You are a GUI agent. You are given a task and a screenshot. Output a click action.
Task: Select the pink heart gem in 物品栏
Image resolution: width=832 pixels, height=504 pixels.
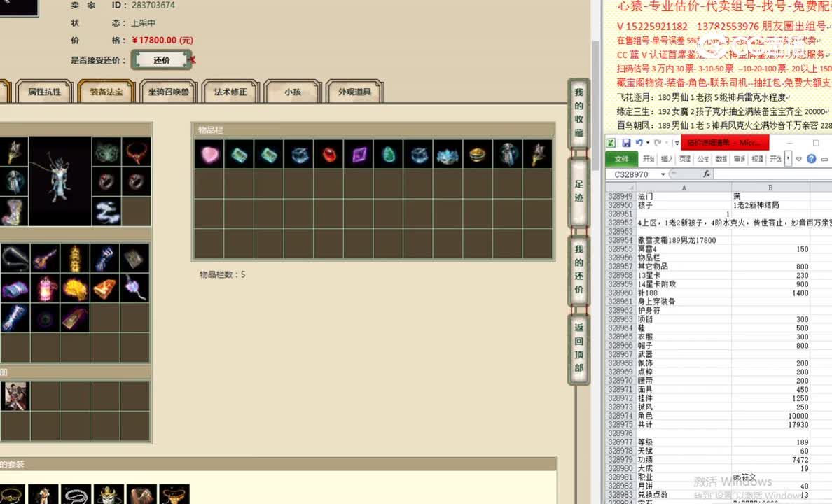click(x=209, y=155)
